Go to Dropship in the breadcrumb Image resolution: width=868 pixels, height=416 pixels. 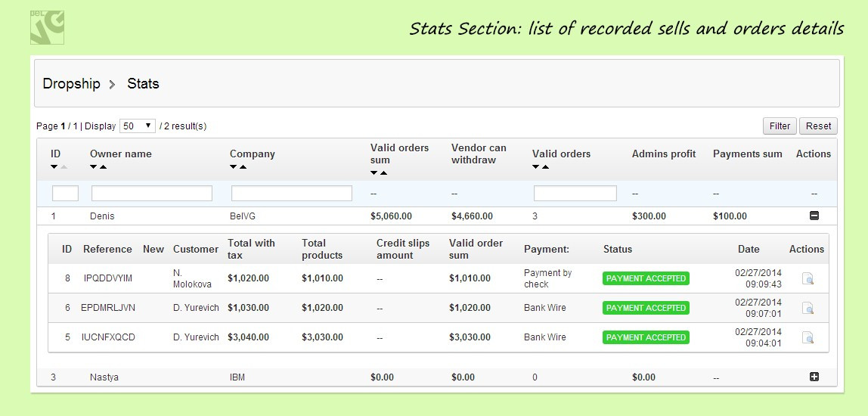(x=71, y=84)
